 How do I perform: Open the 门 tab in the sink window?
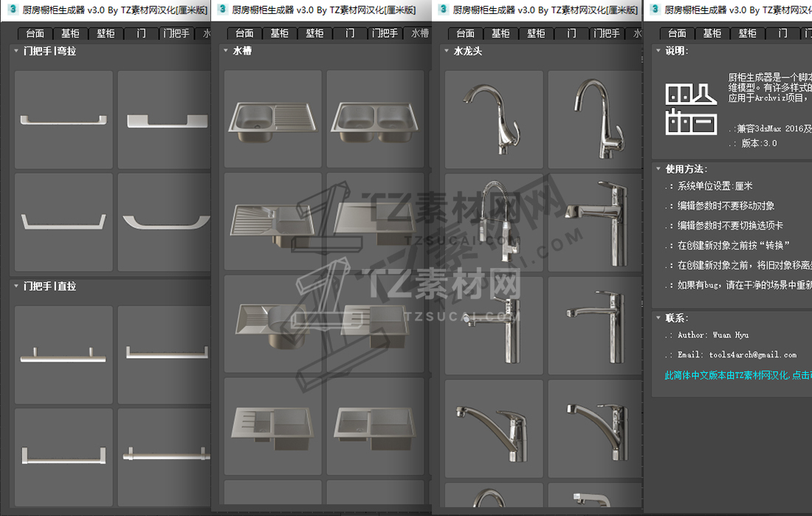350,34
